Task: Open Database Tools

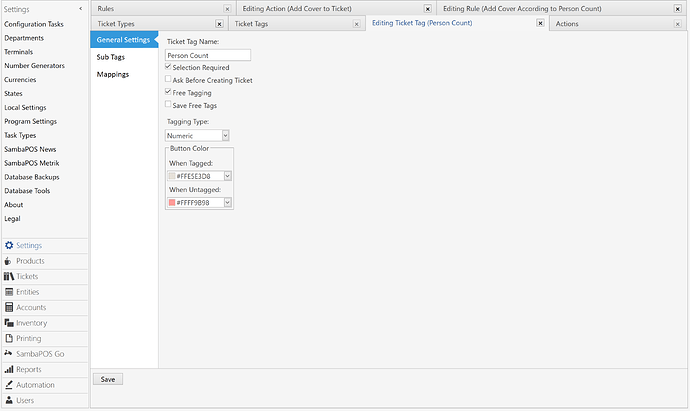Action: tap(27, 191)
